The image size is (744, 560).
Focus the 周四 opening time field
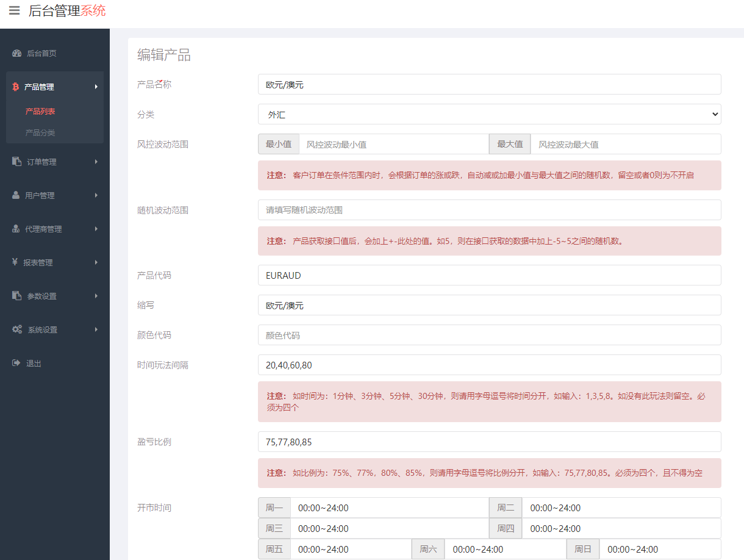621,528
